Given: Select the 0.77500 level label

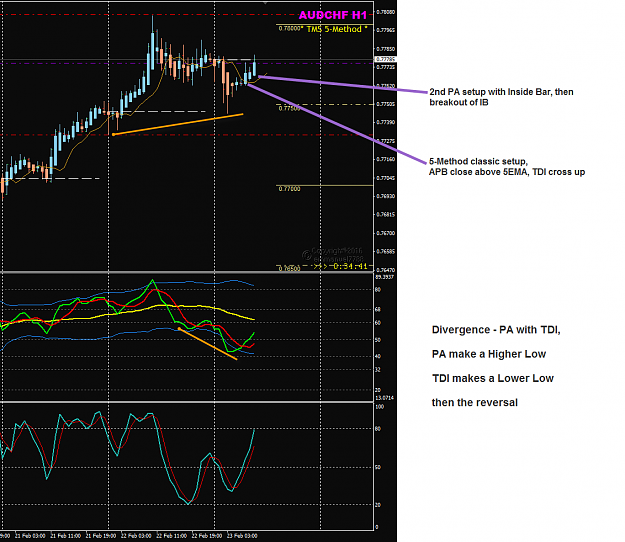Looking at the screenshot, I should click(289, 108).
